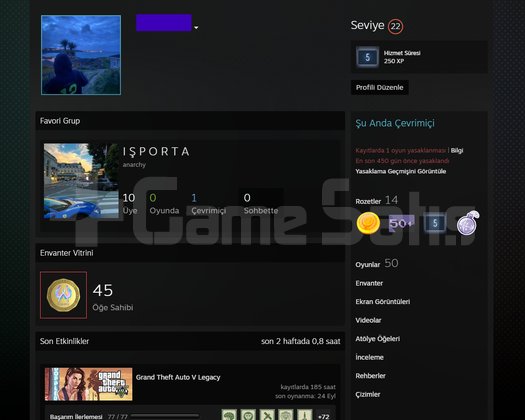
Task: Open the Envanter link in sidebar
Action: (369, 283)
